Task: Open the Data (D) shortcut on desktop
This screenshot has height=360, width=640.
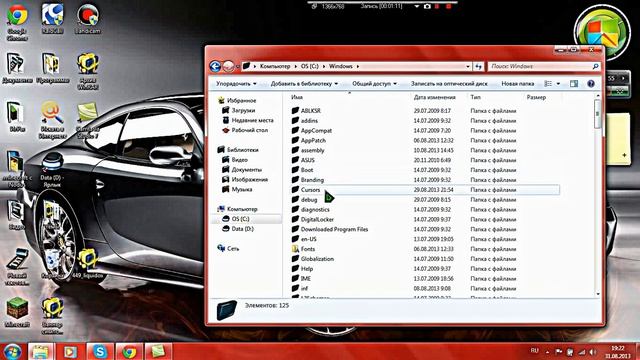Action: pos(52,170)
